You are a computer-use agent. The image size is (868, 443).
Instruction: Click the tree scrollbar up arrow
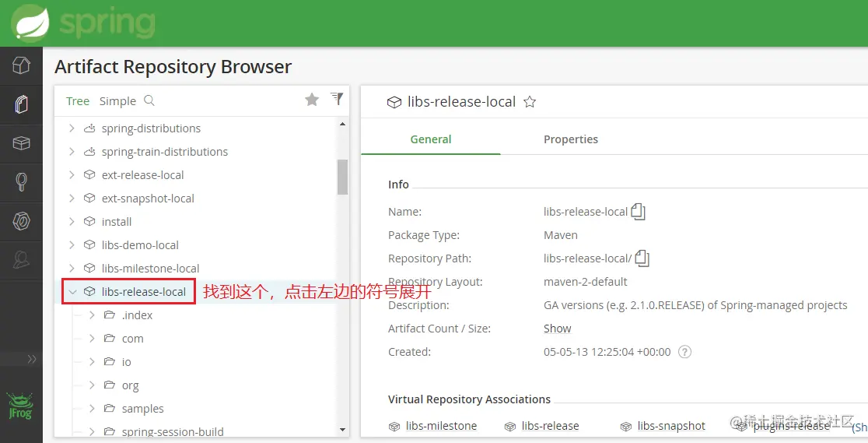click(x=343, y=124)
